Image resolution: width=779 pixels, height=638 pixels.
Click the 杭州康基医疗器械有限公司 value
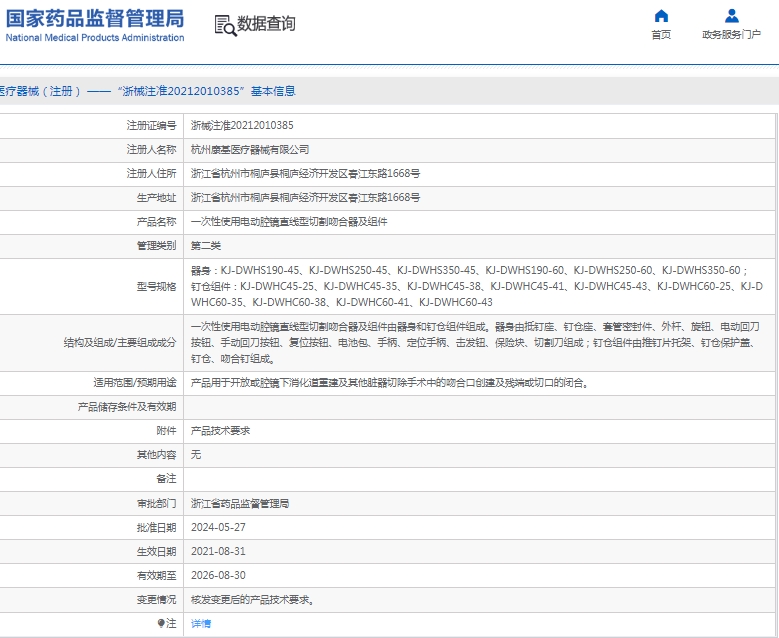point(250,150)
